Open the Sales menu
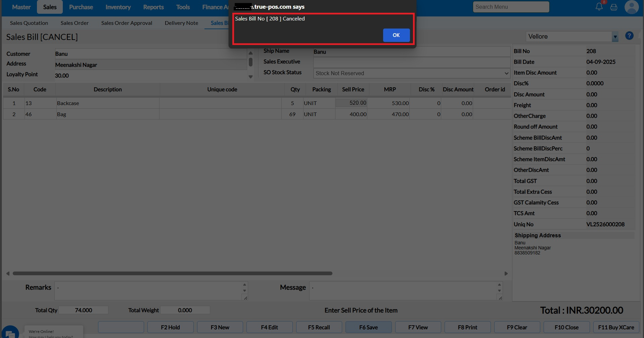Image resolution: width=644 pixels, height=338 pixels. 50,7
